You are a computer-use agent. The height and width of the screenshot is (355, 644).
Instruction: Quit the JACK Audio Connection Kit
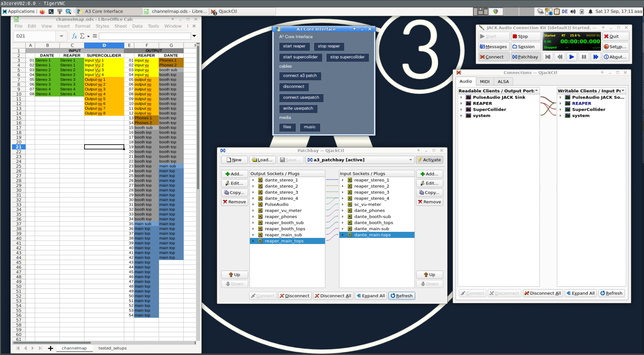pyautogui.click(x=616, y=36)
